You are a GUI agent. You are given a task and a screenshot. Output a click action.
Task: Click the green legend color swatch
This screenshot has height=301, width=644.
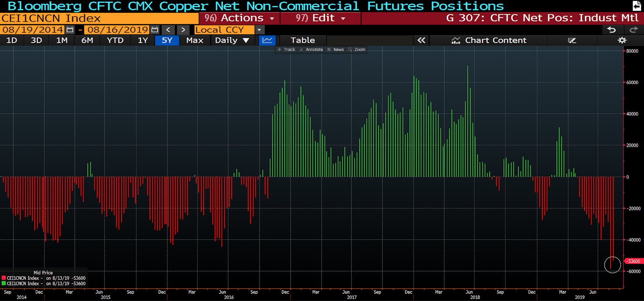(4, 283)
